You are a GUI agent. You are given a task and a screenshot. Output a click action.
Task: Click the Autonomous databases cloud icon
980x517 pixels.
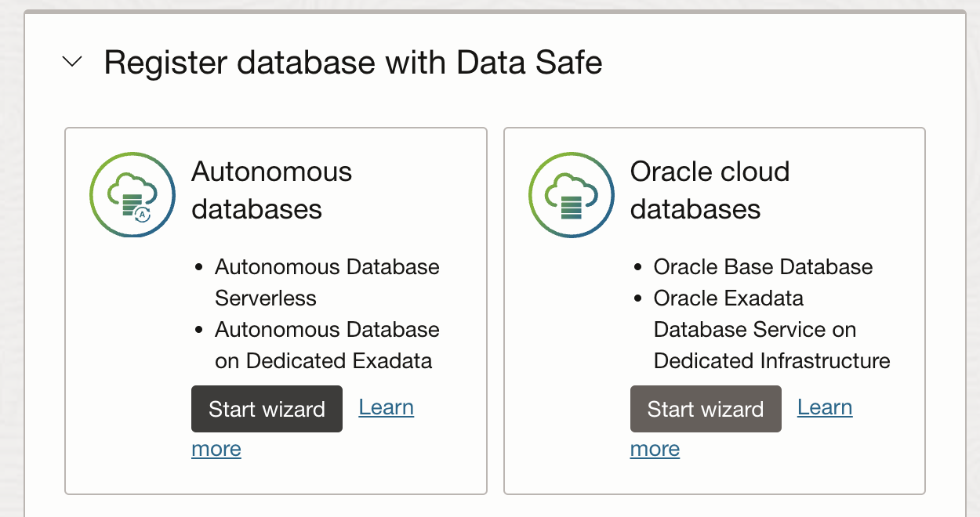click(132, 194)
